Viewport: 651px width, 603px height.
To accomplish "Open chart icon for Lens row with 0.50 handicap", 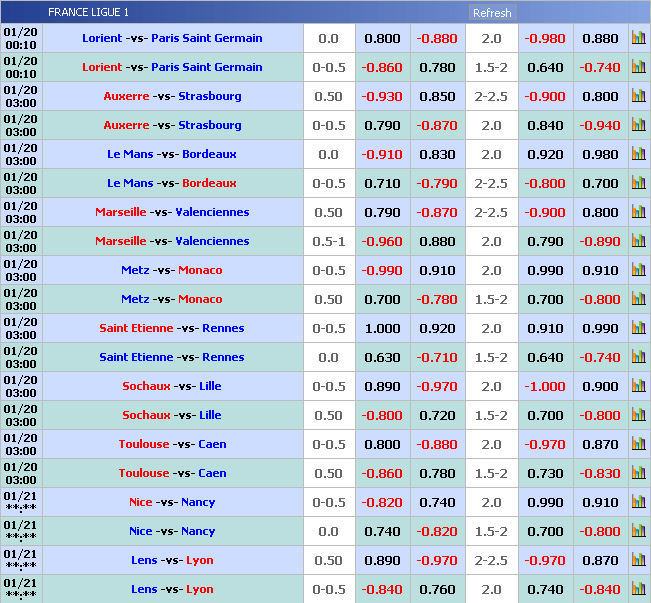I will pyautogui.click(x=638, y=561).
